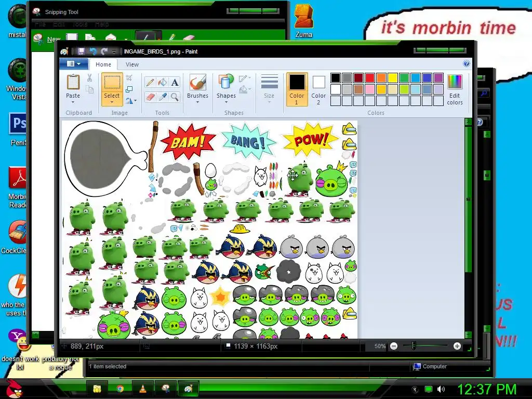Screen dimensions: 532x399
Task: Expand the Paste options arrow
Action: point(73,101)
